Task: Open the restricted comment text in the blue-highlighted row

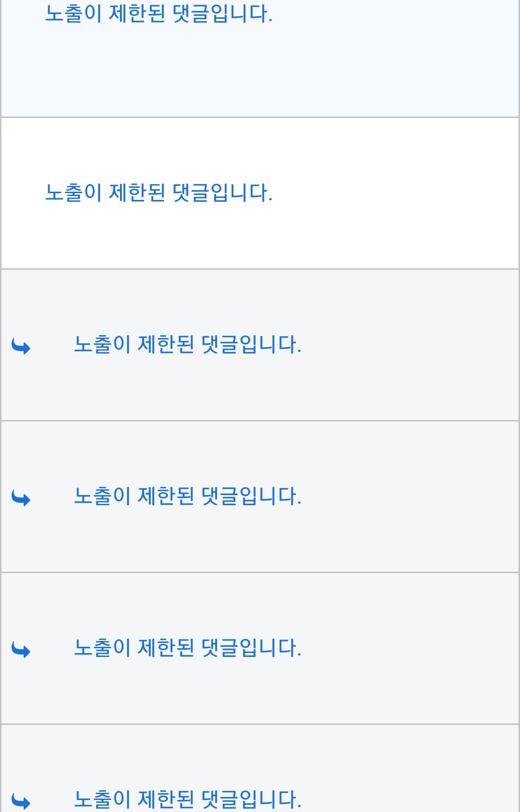Action: point(158,14)
